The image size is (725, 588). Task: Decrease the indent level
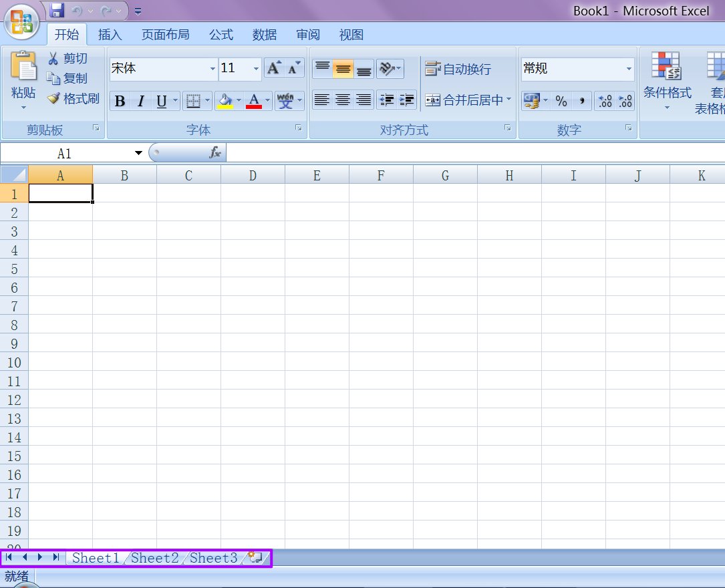[x=386, y=100]
